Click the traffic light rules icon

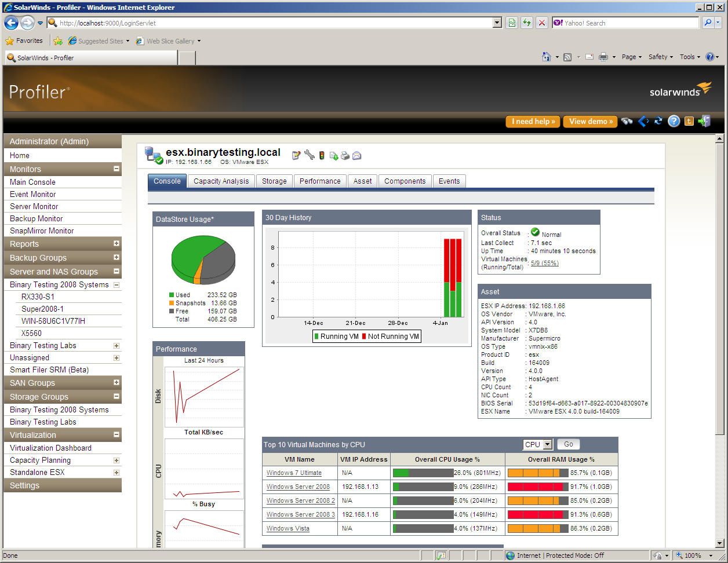(x=322, y=155)
